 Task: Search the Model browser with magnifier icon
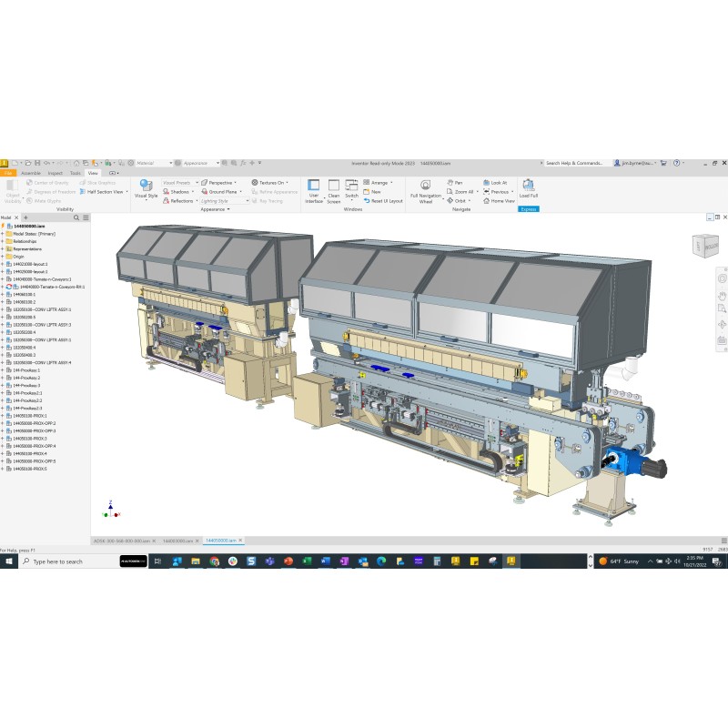click(76, 218)
